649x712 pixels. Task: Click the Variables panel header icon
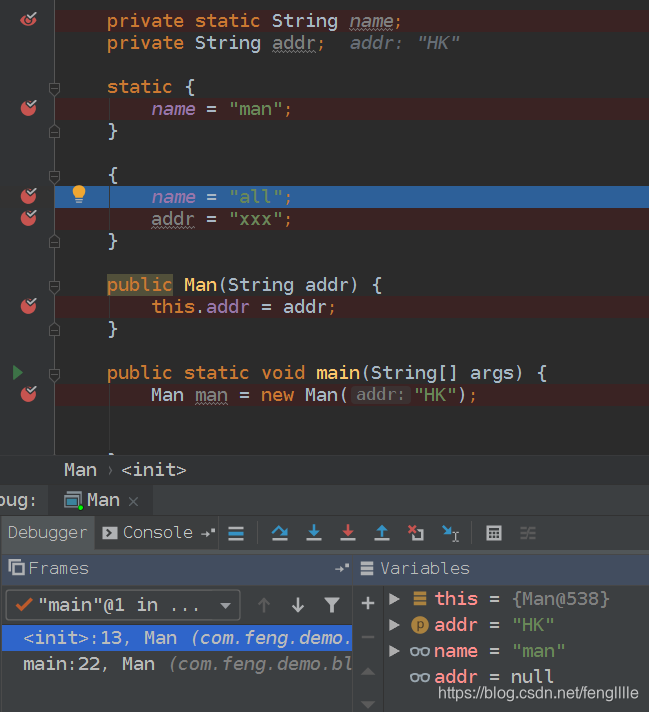coord(367,568)
